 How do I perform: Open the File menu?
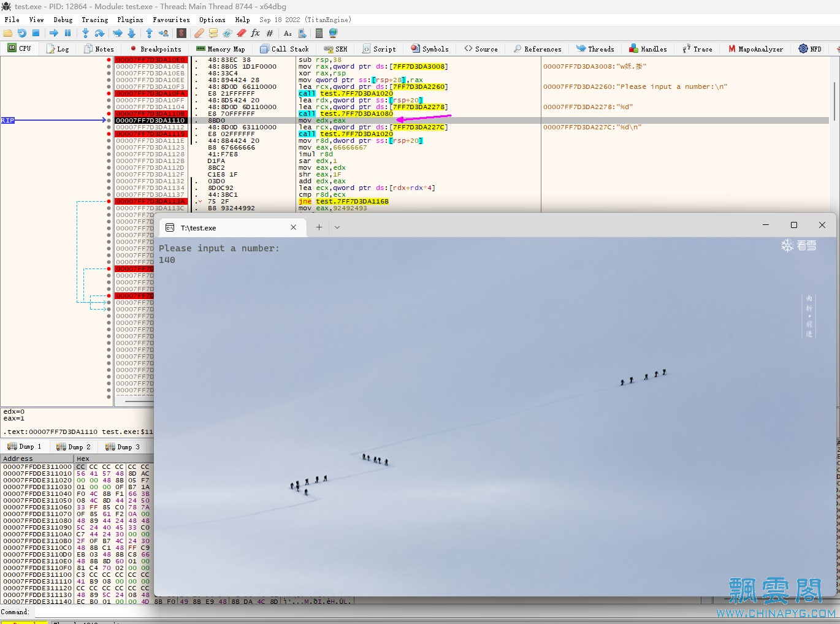[x=12, y=20]
